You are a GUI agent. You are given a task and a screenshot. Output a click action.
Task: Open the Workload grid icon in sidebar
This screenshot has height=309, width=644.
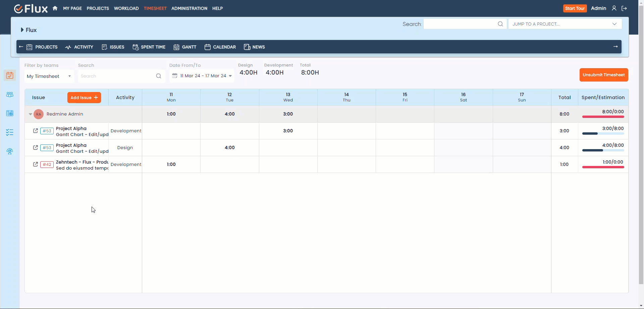pyautogui.click(x=10, y=113)
